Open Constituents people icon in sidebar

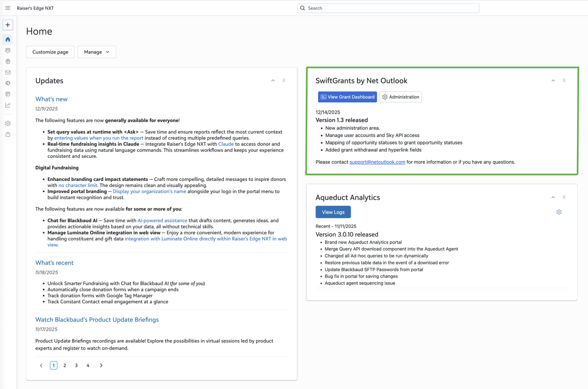8,50
